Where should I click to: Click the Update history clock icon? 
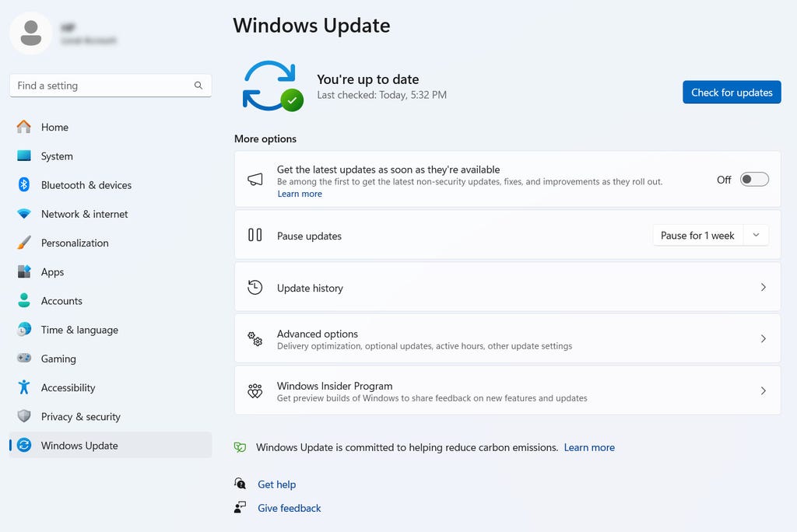tap(255, 288)
